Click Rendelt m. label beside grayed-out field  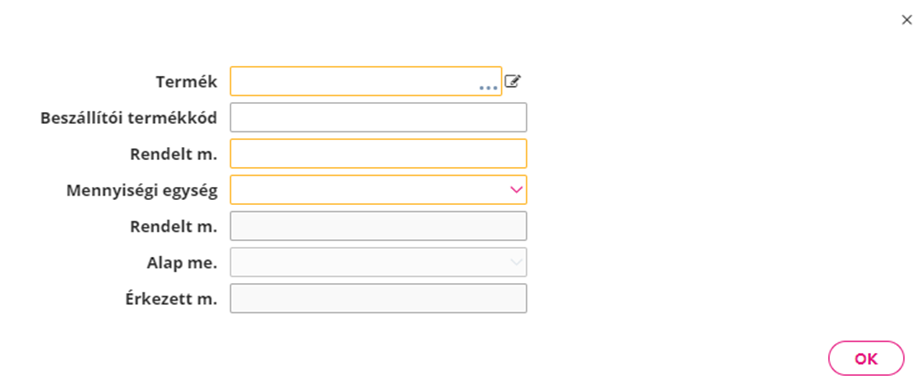click(173, 227)
